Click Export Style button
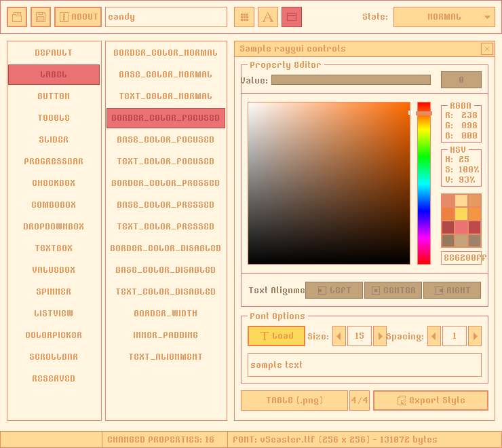This screenshot has width=502, height=448. click(x=430, y=400)
